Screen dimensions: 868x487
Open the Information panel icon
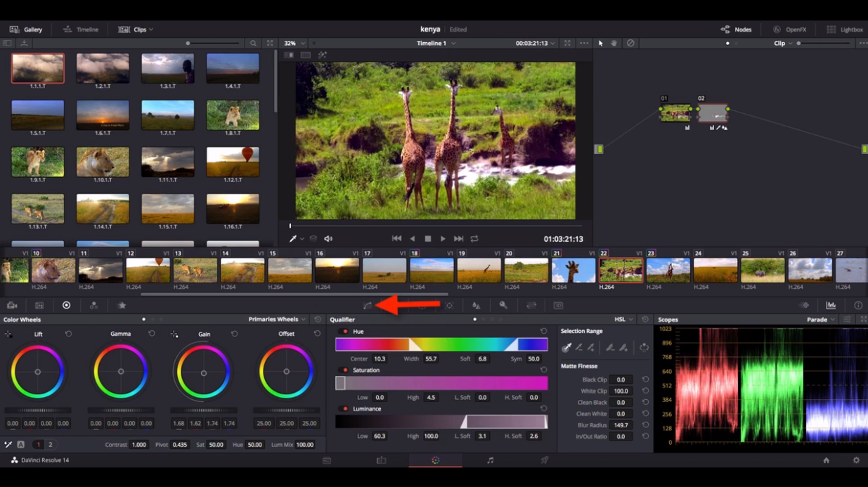(858, 306)
